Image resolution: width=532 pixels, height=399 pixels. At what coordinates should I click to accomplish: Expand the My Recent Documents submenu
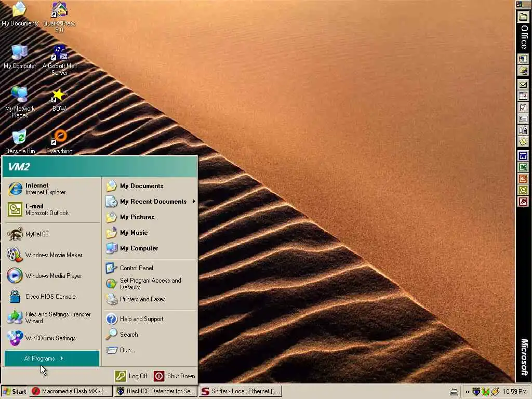(150, 202)
